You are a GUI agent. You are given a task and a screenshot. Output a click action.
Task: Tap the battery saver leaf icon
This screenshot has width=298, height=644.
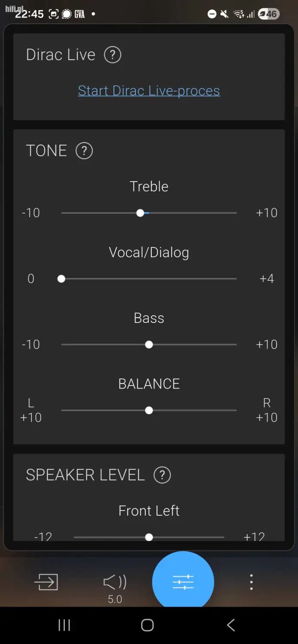click(x=262, y=14)
